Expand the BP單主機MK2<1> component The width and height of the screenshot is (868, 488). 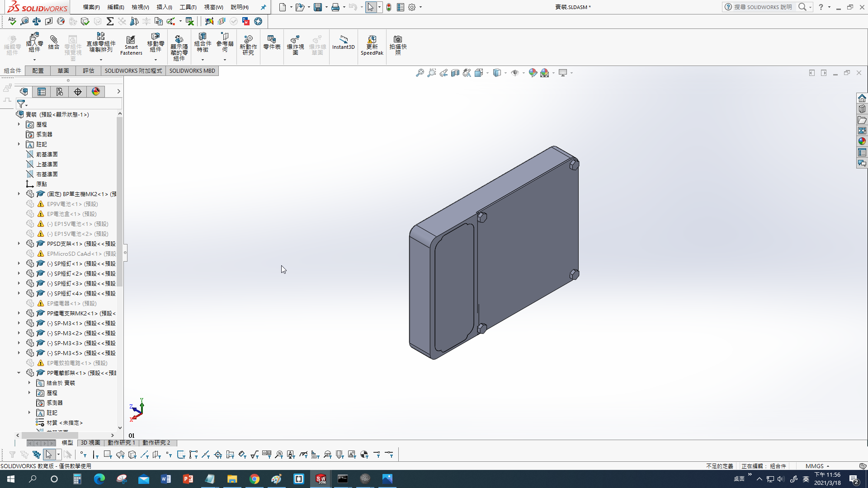pos(19,194)
